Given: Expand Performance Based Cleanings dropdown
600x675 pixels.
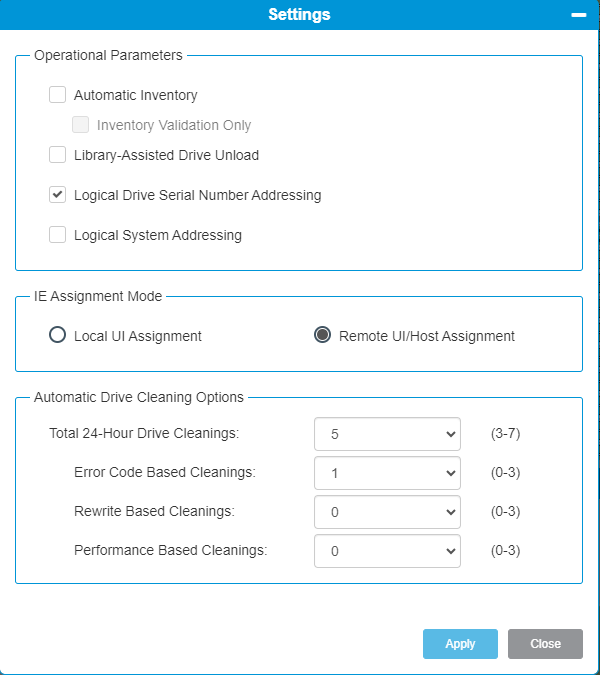Looking at the screenshot, I should click(x=387, y=551).
